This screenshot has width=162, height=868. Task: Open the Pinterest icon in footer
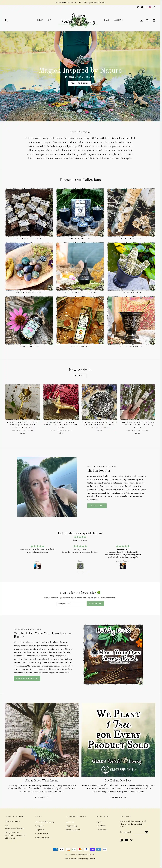[131, 840]
